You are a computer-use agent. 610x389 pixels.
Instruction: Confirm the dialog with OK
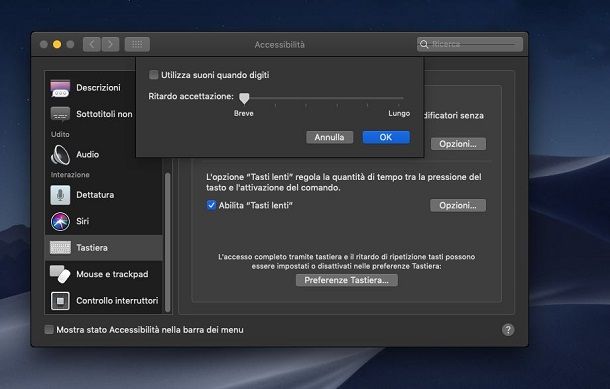tap(386, 137)
